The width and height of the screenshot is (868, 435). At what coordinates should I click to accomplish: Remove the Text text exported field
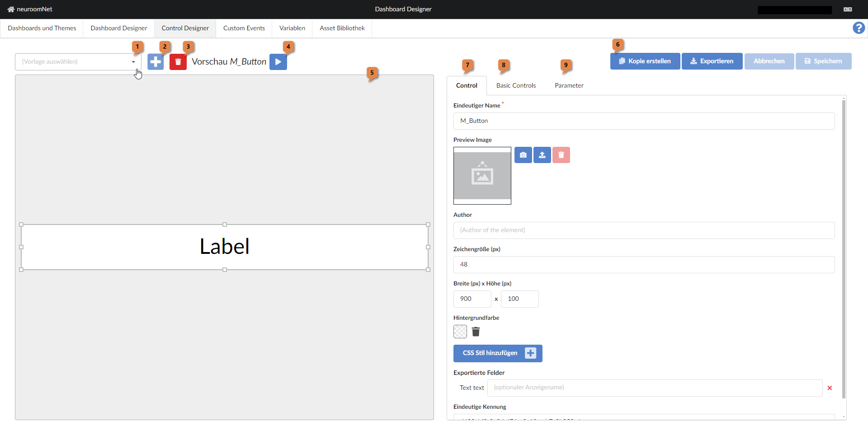click(x=830, y=388)
